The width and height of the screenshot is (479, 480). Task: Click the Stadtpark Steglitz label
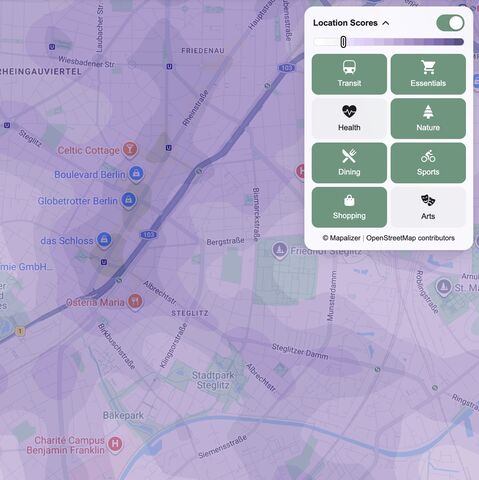pyautogui.click(x=213, y=380)
